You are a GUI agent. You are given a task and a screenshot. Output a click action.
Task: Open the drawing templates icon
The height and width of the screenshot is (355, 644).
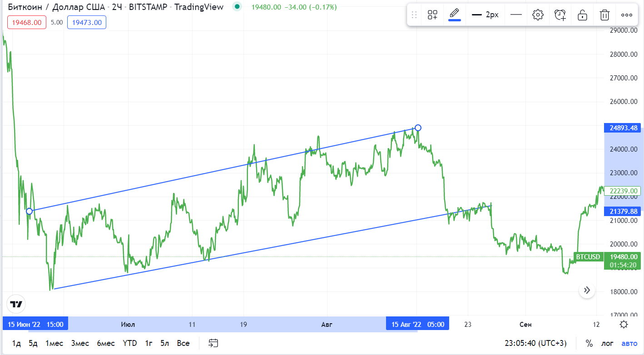[x=432, y=15]
